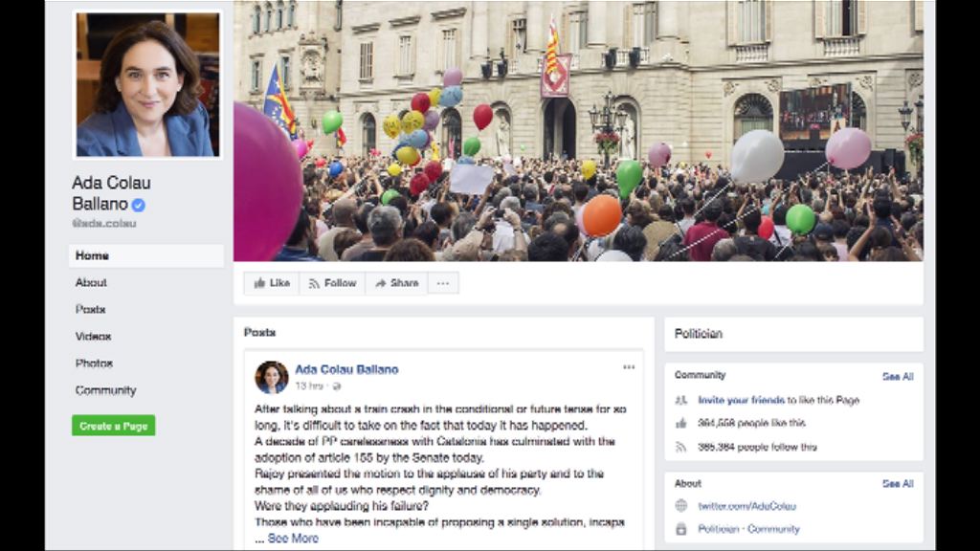Click the thumbs-up icon beside the like count

point(681,424)
